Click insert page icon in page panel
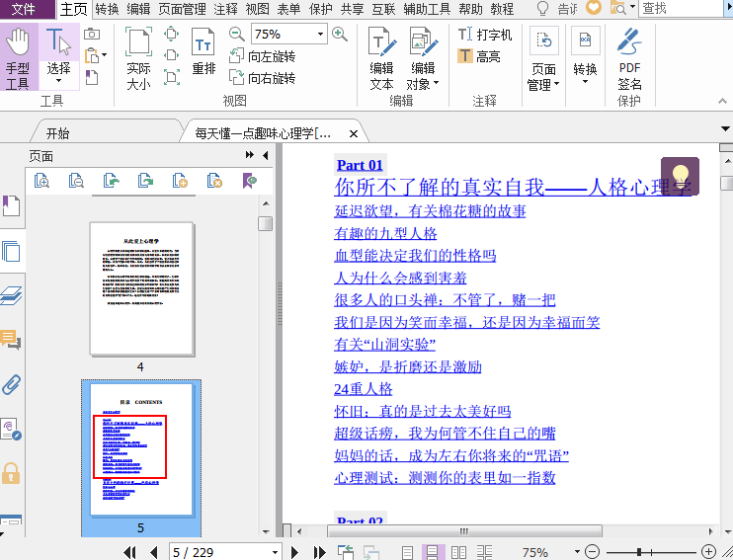This screenshot has width=733, height=560. (180, 181)
